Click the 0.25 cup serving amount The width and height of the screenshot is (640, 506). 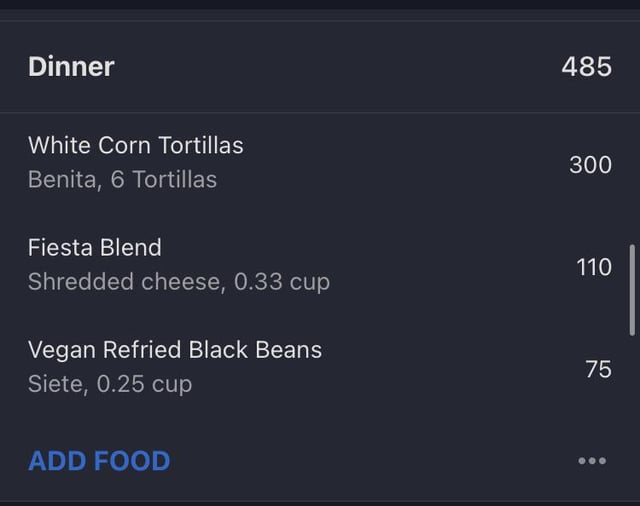click(x=144, y=385)
